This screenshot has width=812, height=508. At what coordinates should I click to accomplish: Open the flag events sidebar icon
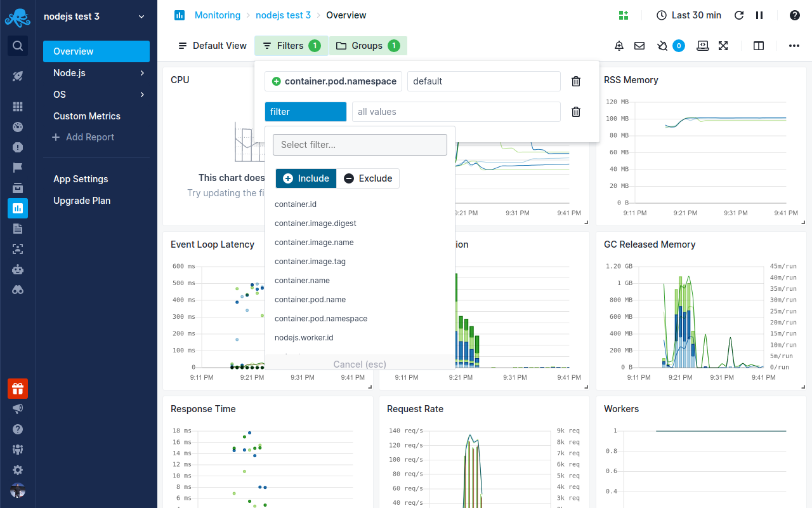18,168
